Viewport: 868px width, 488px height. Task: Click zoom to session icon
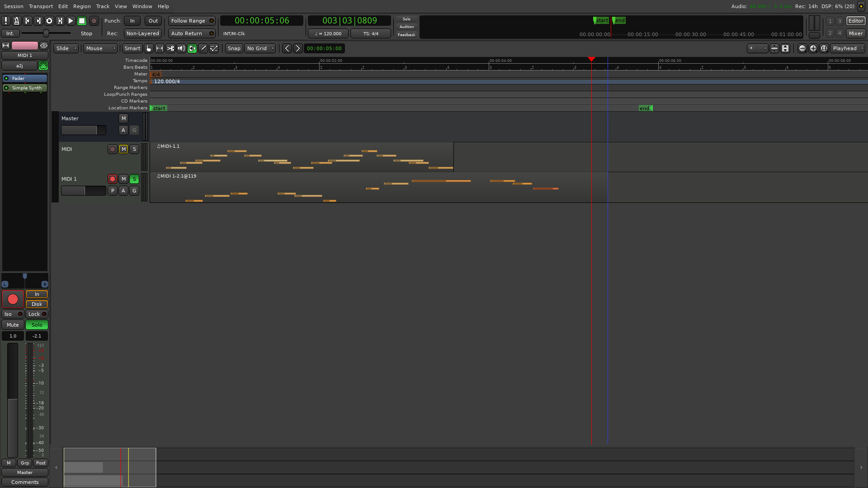click(x=824, y=48)
